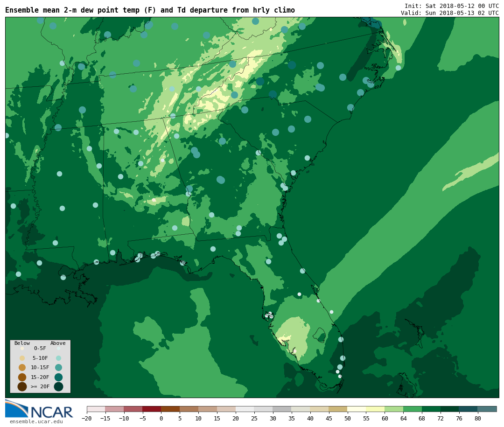Pick the light green 60 to 64 colorbar swatch
Image resolution: width=504 pixels, height=427 pixels.
(394, 409)
